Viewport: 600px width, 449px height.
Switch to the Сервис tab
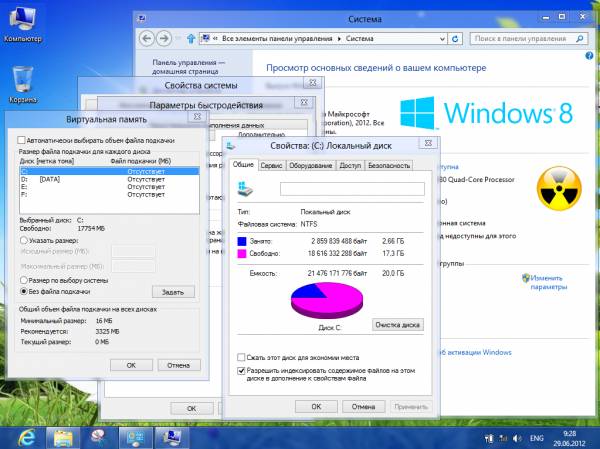tap(271, 165)
